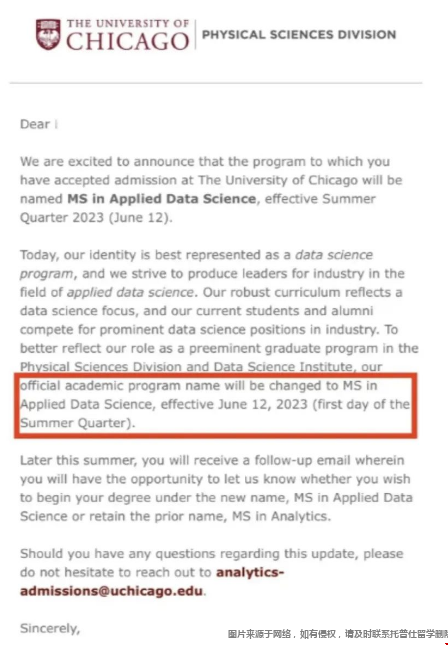Click the red highlighted box around program name
The height and width of the screenshot is (645, 448).
pyautogui.click(x=216, y=405)
